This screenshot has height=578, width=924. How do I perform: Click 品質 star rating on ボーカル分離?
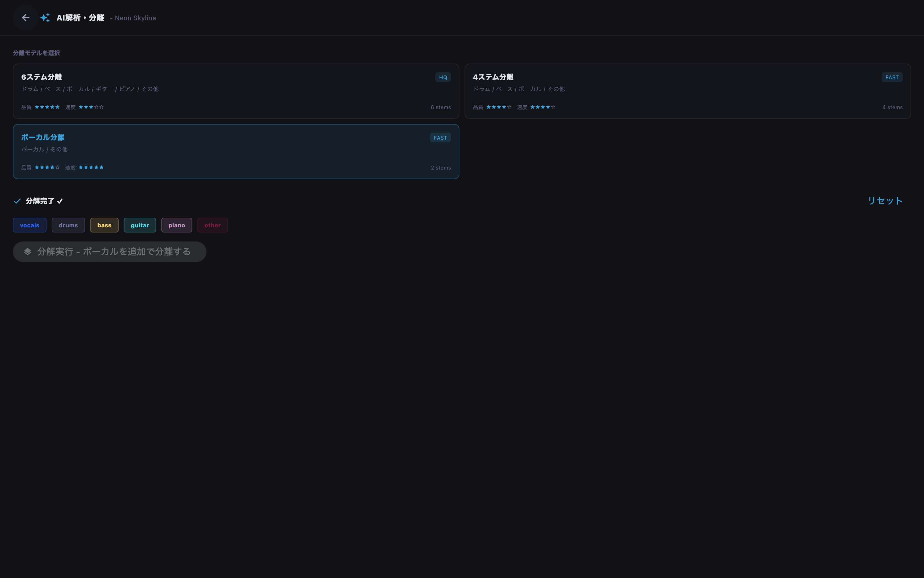[47, 167]
